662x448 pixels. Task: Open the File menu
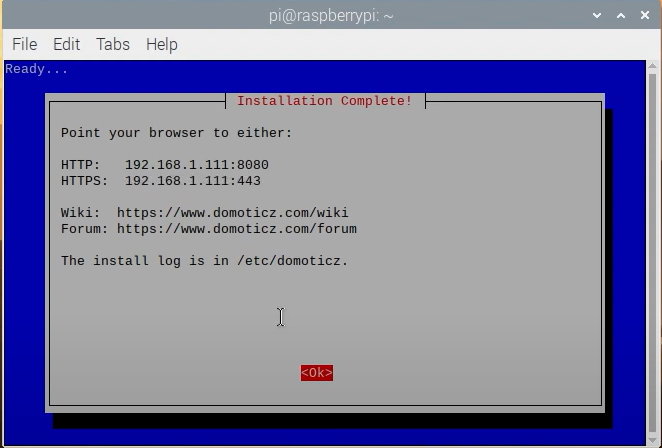pyautogui.click(x=24, y=44)
